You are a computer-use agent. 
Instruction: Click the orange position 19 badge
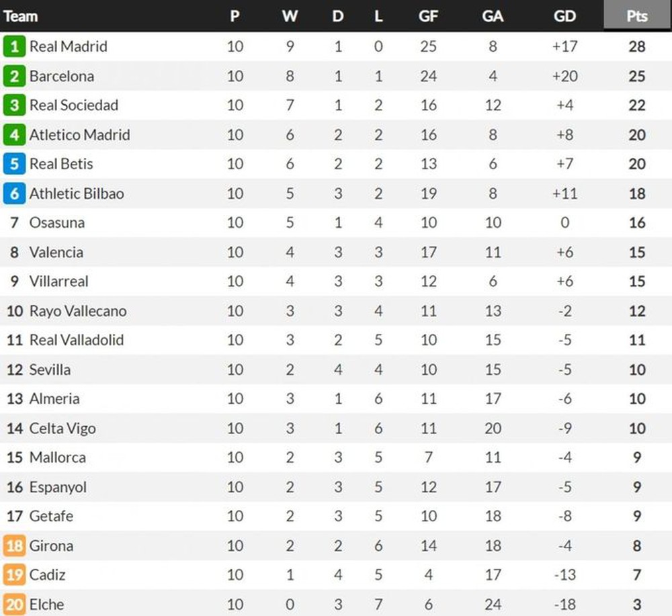14,575
